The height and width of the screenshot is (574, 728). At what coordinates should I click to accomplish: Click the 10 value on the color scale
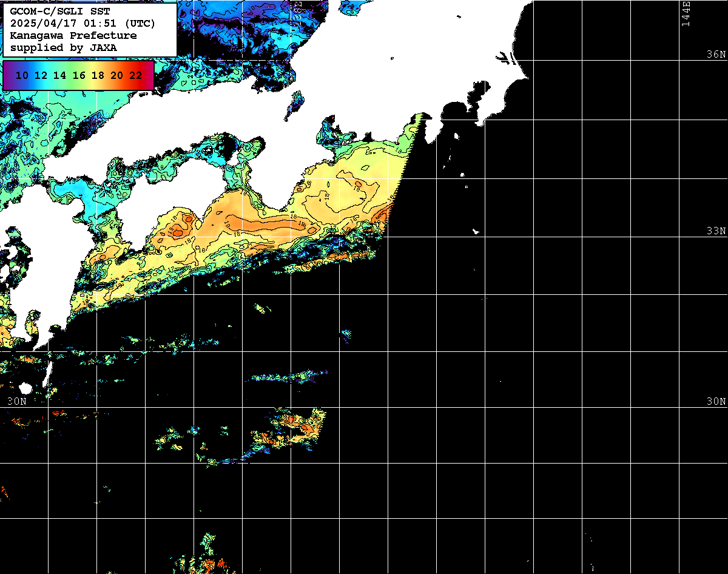pyautogui.click(x=22, y=76)
